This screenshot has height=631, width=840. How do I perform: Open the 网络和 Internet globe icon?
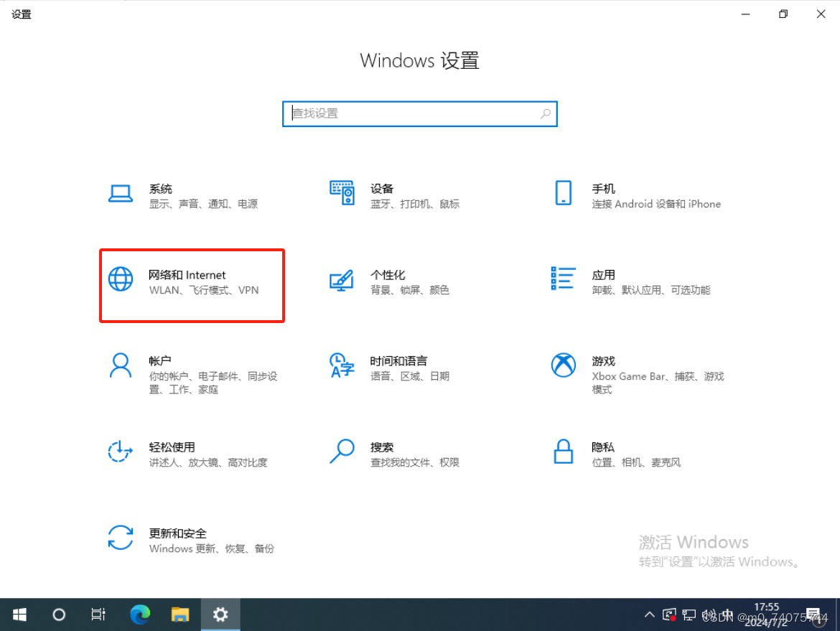point(121,279)
